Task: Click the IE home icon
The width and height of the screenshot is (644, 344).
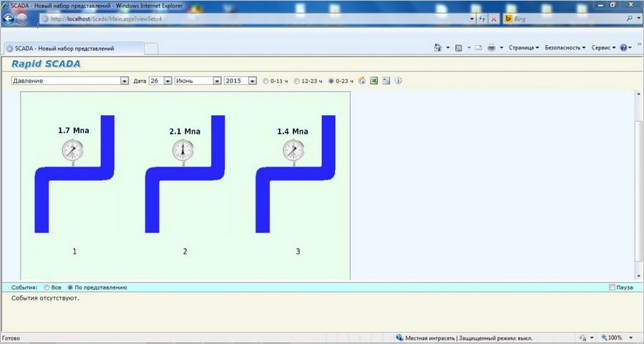Action: 437,48
